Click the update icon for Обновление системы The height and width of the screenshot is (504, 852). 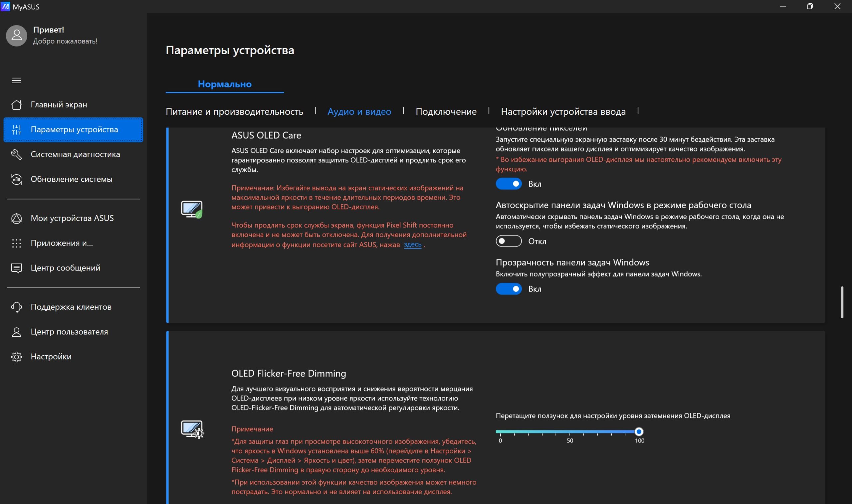[16, 179]
